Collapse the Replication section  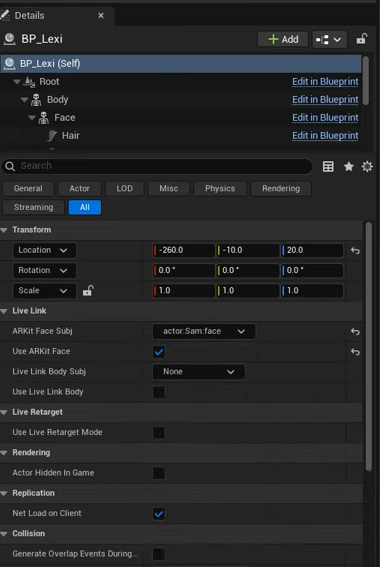[x=4, y=493]
